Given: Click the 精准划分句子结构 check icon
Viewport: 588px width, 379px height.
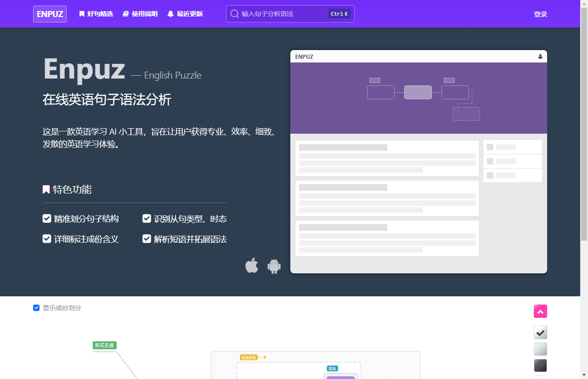Looking at the screenshot, I should point(47,219).
